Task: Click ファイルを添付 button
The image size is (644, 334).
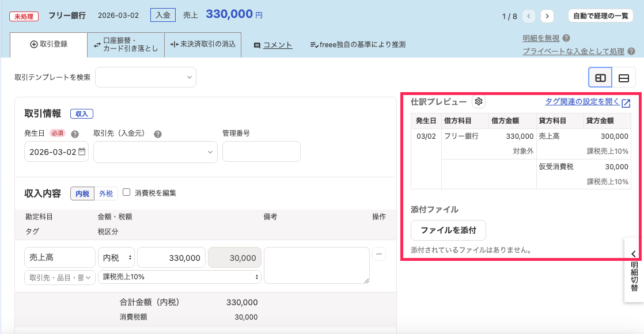Action: tap(448, 230)
